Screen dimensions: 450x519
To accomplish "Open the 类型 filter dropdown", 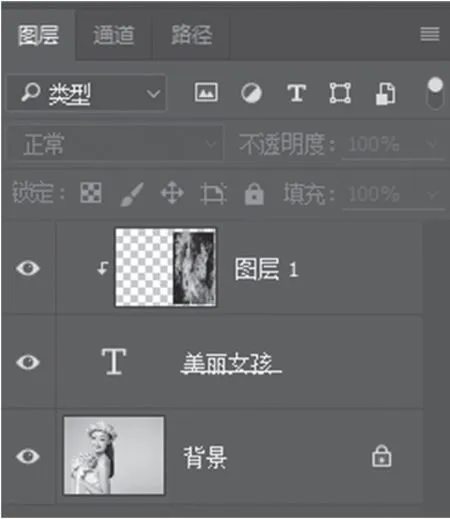I will point(86,93).
